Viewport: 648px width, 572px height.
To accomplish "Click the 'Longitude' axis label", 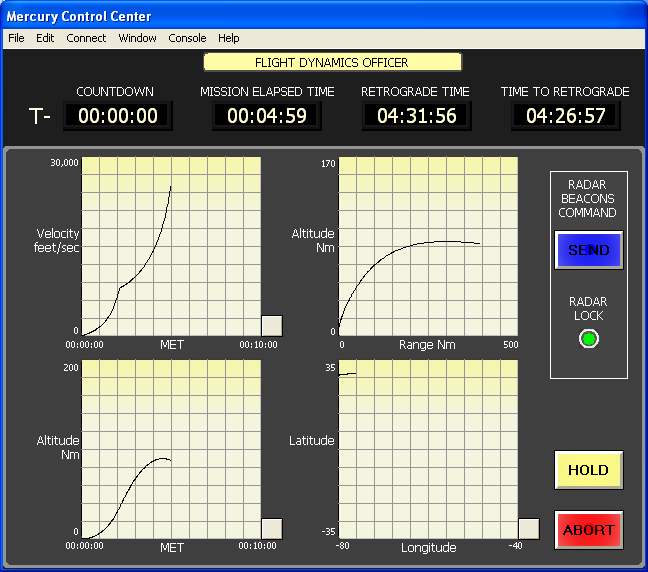I will (429, 548).
